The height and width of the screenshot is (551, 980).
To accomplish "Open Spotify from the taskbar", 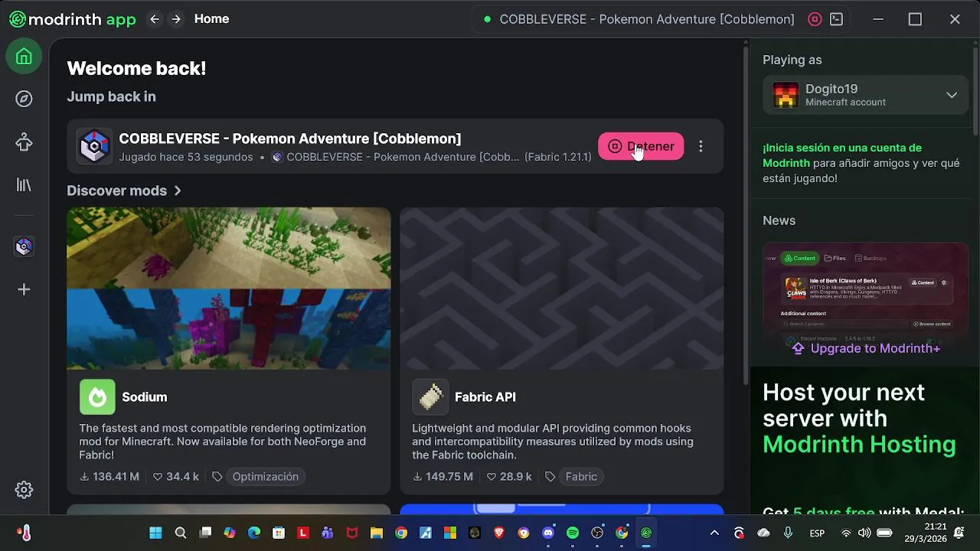I will 573,533.
